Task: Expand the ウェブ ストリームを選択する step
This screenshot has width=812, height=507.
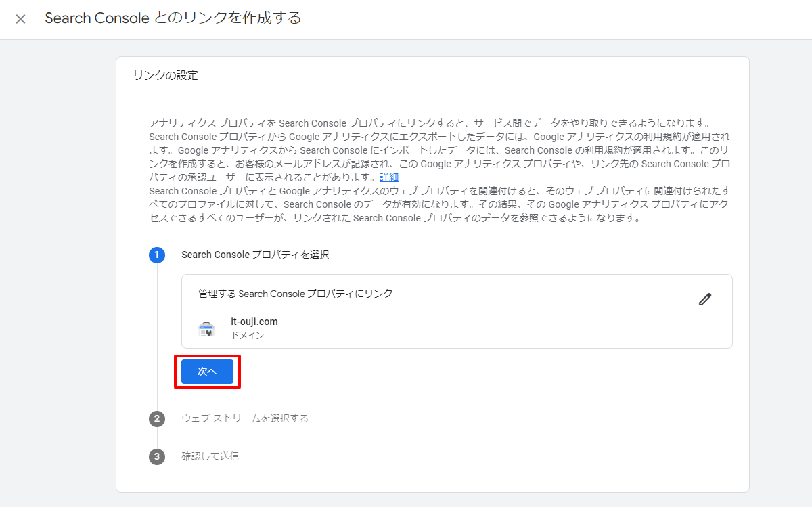Action: pos(245,418)
